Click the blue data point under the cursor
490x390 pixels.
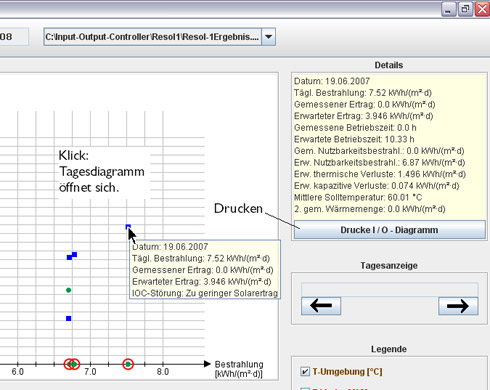coord(128,227)
